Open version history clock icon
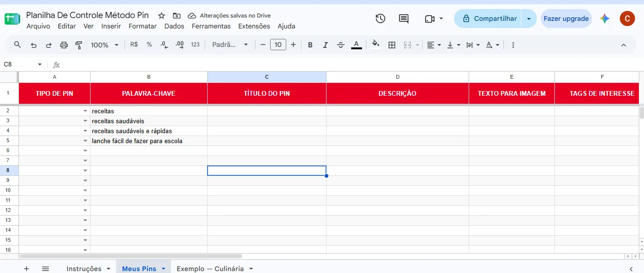Screen dimensions: 644x273 tap(380, 18)
